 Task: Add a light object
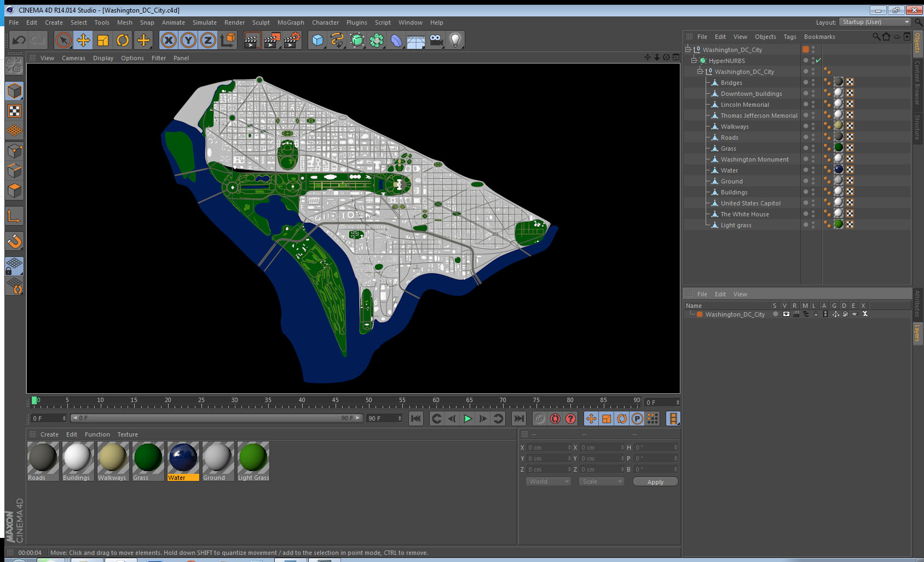coord(455,40)
